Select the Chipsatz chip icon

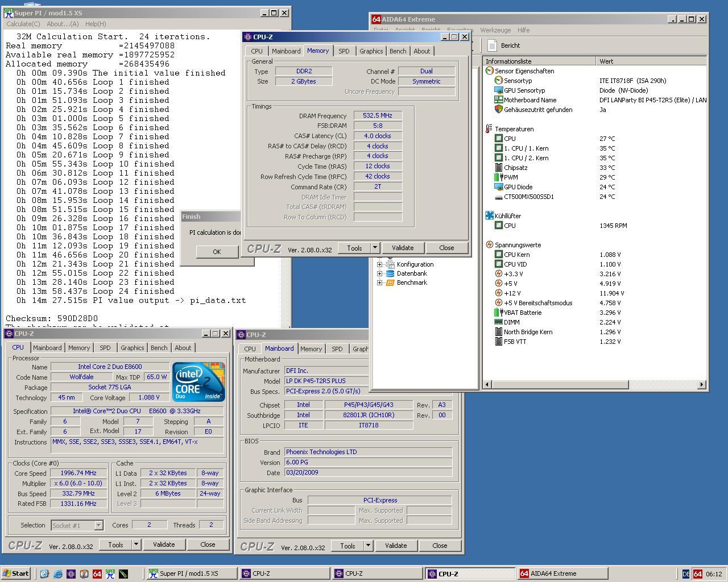click(498, 168)
